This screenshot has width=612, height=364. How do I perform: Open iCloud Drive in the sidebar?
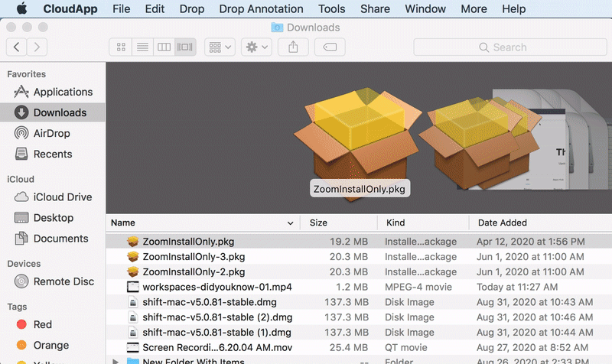53,197
